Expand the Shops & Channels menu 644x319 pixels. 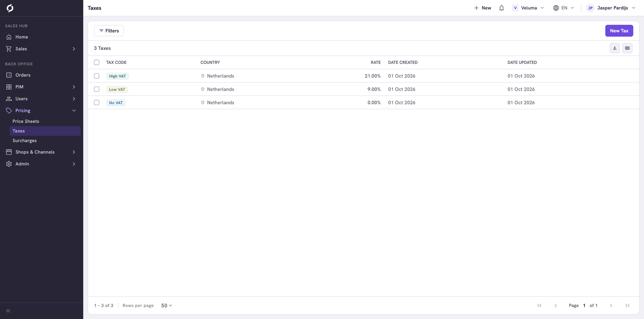[41, 152]
